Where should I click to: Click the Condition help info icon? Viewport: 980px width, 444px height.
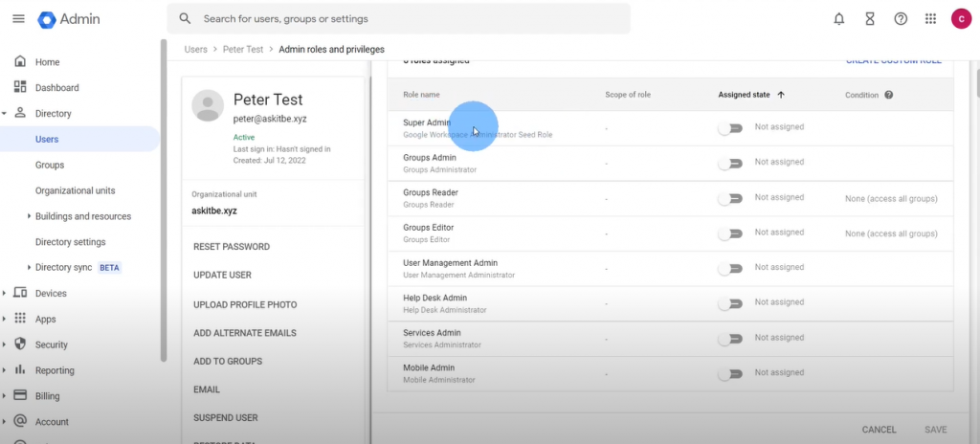(x=889, y=95)
